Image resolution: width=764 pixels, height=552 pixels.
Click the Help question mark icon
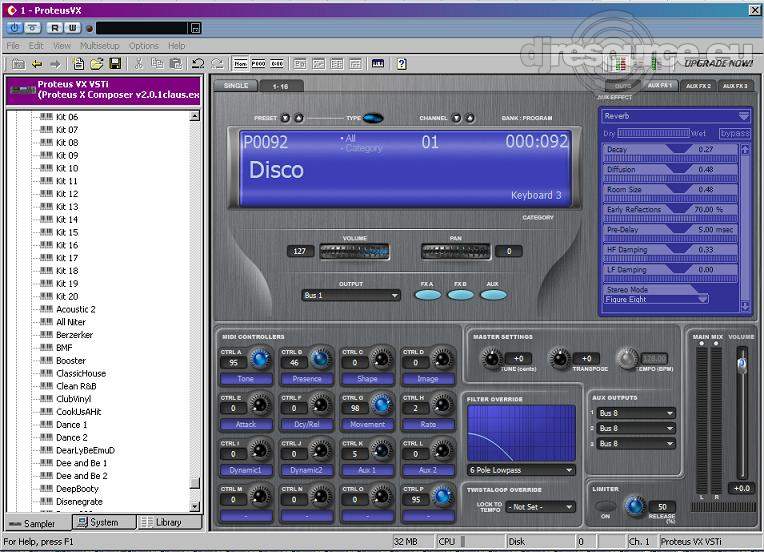pyautogui.click(x=401, y=64)
